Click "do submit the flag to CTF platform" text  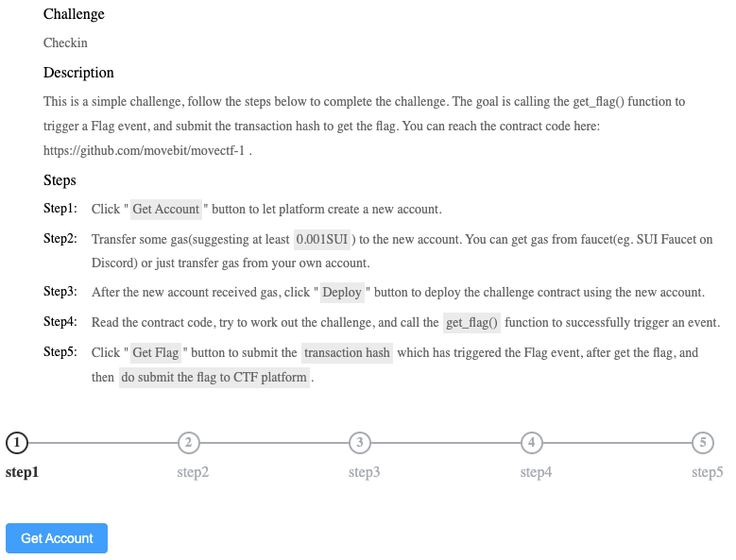(214, 378)
